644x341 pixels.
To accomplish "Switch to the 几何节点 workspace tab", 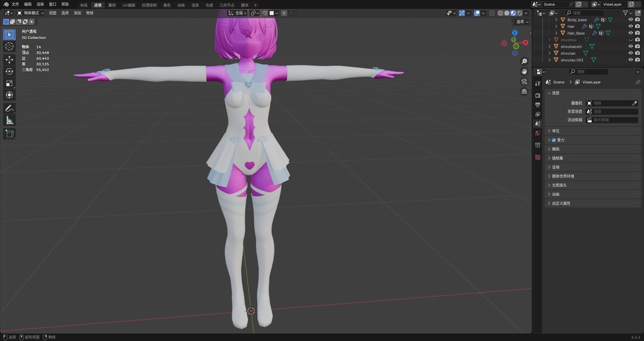I will (226, 5).
